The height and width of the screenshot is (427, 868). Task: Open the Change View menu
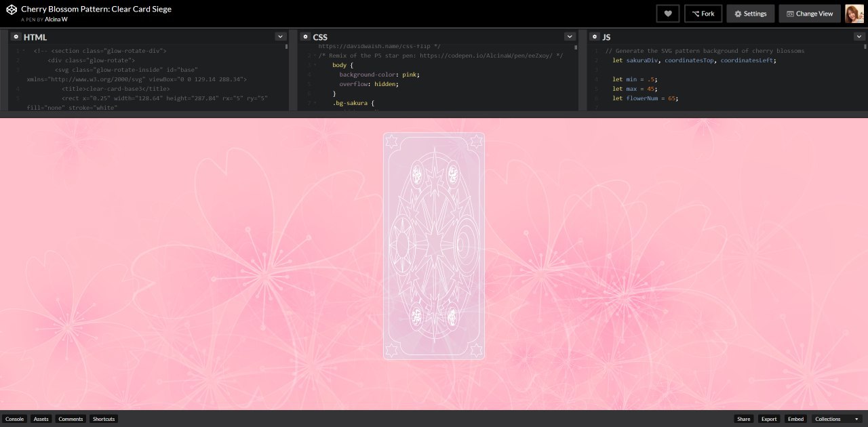pos(809,14)
